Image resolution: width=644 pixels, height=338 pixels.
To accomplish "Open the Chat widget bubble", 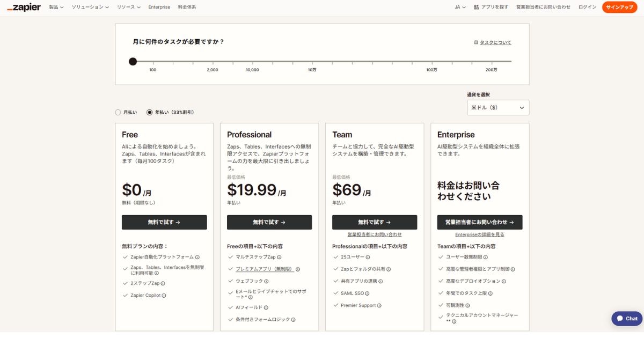I will [x=626, y=319].
